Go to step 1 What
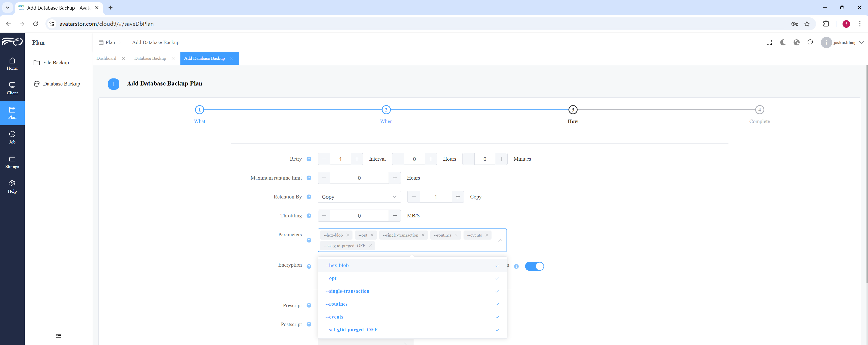Screen dimensions: 868x345 click(200, 110)
